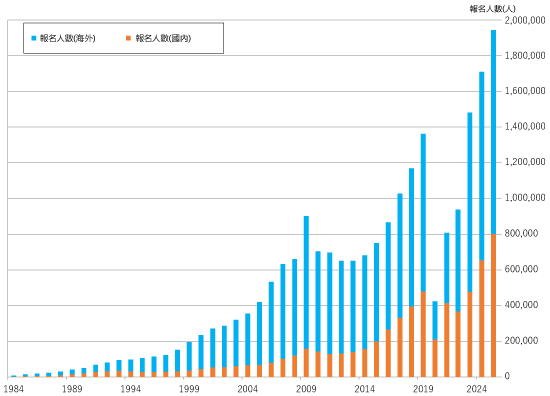The image size is (550, 396).
Task: Click the orange domestic legend swatch
Action: pyautogui.click(x=128, y=38)
